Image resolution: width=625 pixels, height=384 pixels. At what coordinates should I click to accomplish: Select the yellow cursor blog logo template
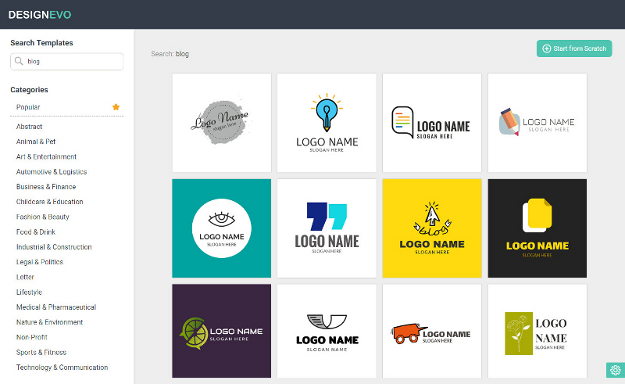432,228
